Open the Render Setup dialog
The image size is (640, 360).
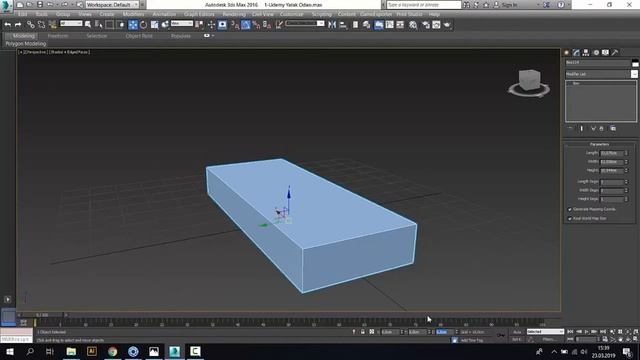coord(426,25)
